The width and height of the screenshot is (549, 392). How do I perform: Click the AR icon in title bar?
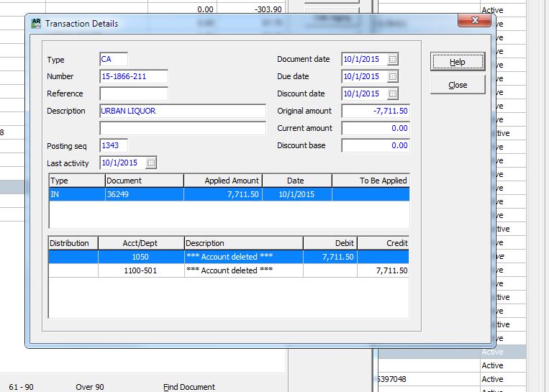coord(36,23)
